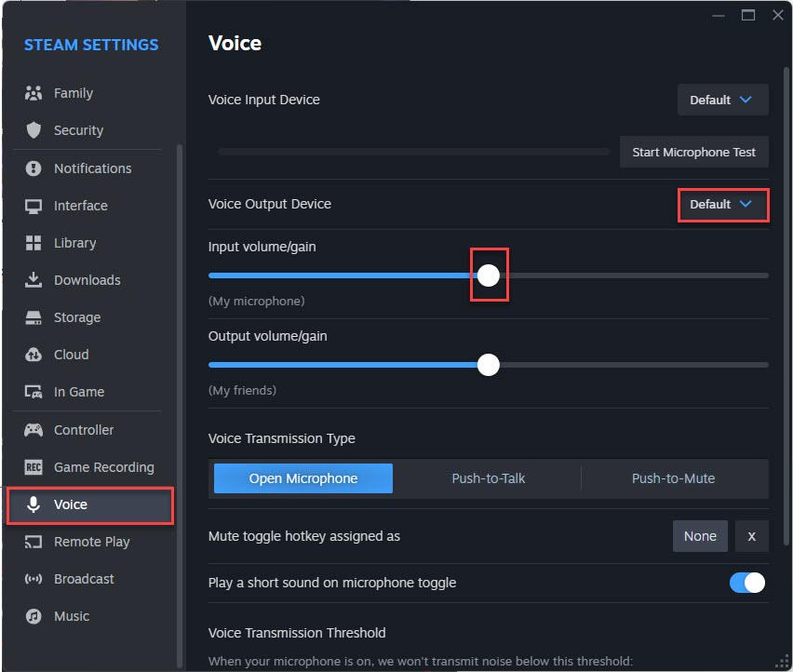
Task: Disable short sound on microphone toggle
Action: pos(746,583)
